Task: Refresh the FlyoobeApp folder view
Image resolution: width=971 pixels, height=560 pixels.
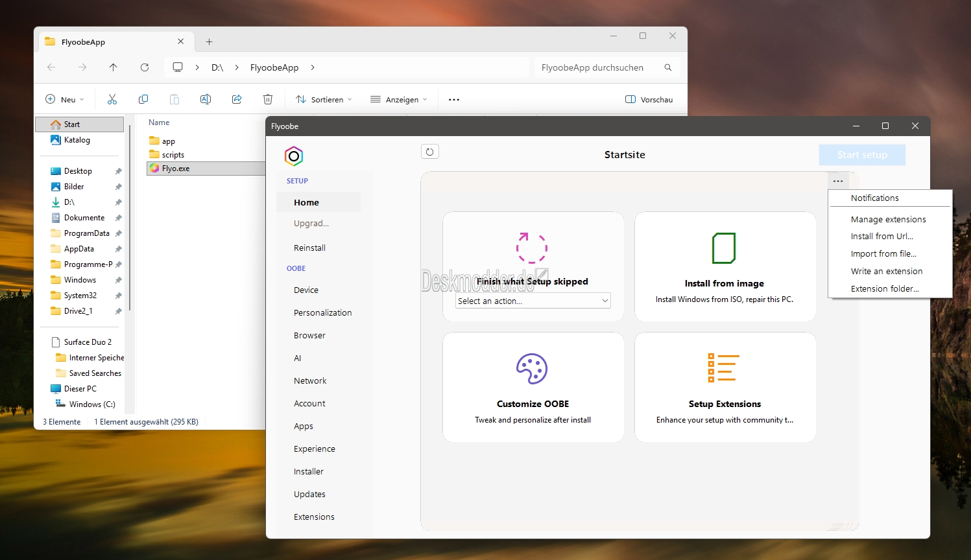Action: 145,67
